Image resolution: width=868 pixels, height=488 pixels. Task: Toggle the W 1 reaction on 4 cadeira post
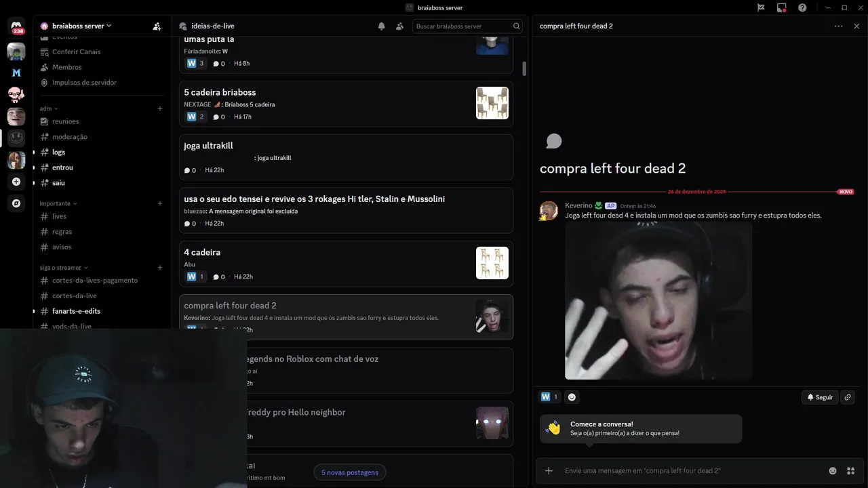(195, 277)
